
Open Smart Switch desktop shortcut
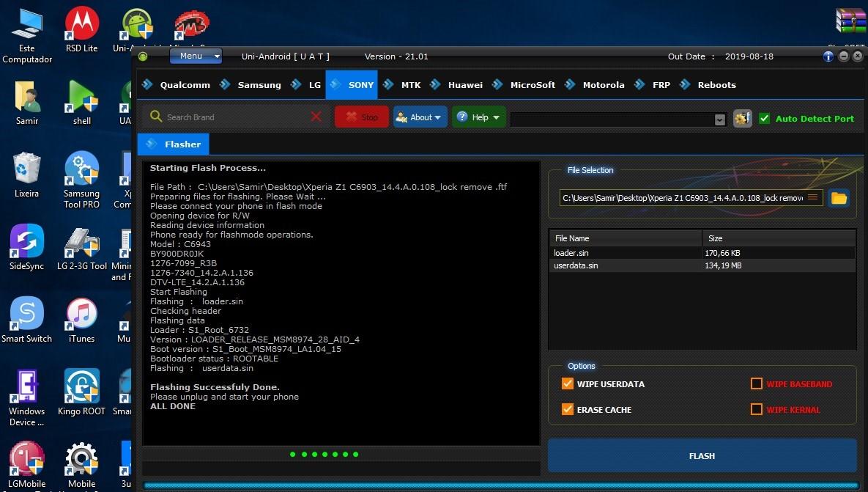[26, 320]
